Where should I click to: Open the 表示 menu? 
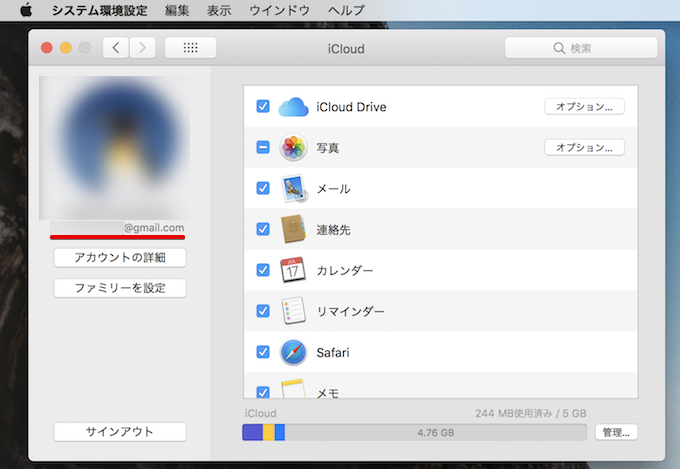pos(218,10)
